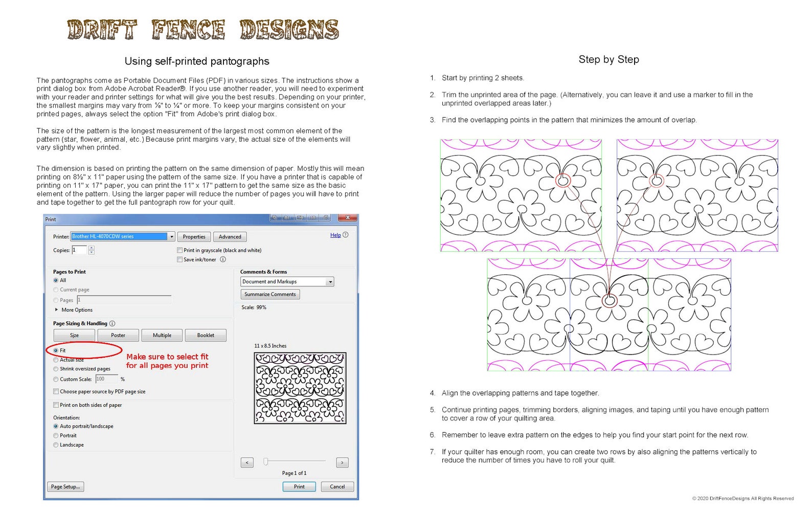812x507 pixels.
Task: Choose Portrait orientation
Action: (x=56, y=435)
